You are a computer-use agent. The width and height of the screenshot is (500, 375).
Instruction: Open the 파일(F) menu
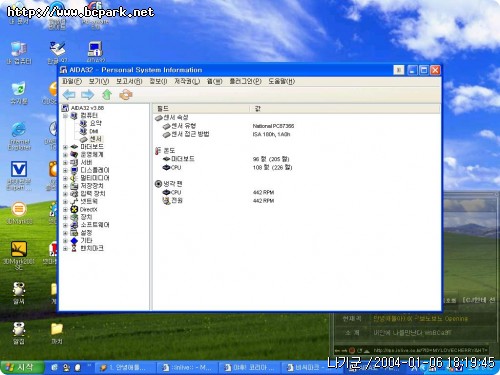(72, 81)
